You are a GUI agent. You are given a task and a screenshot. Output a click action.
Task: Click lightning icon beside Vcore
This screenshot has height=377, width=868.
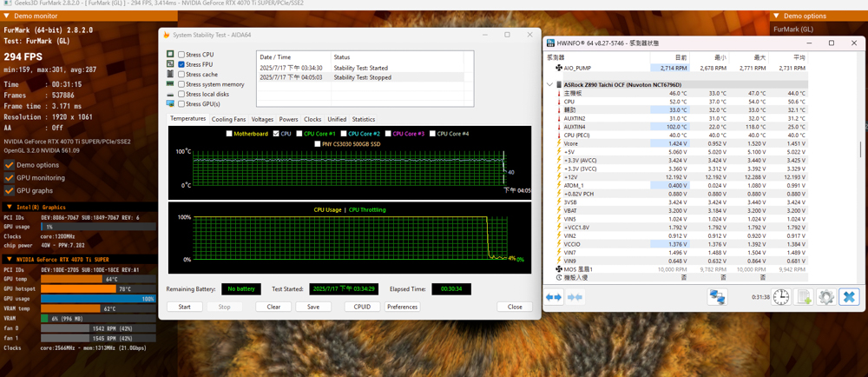(558, 143)
